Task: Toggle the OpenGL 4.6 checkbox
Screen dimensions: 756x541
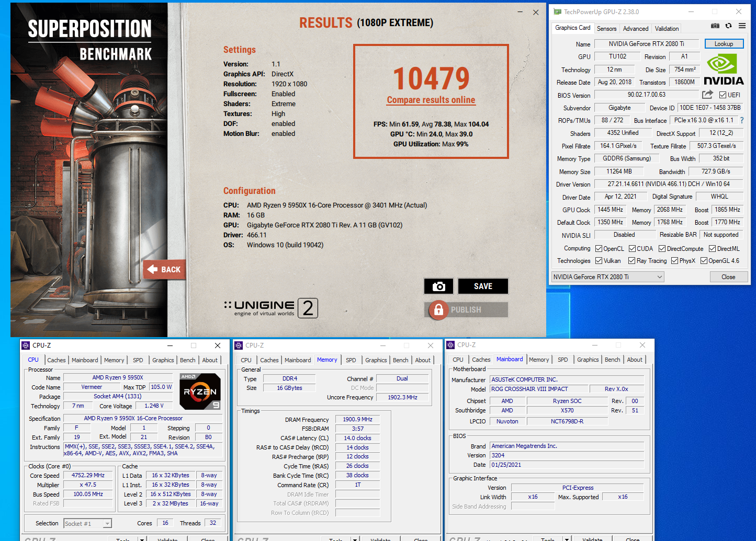Action: pos(704,260)
